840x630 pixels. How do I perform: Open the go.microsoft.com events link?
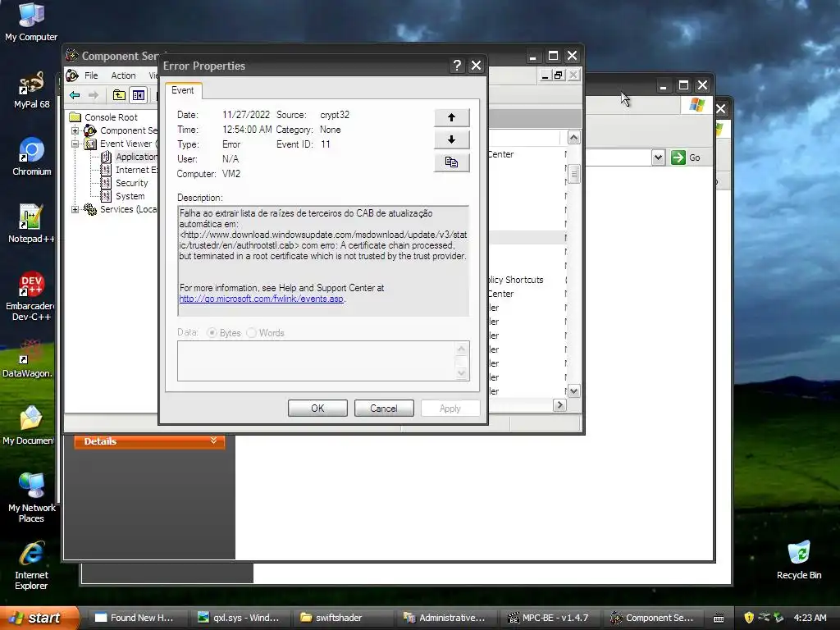click(261, 299)
